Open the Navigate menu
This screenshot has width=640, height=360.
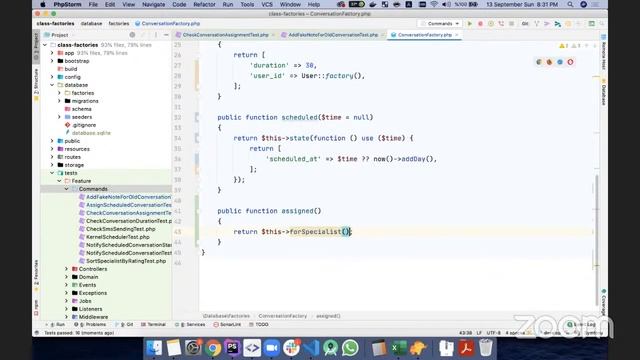[153, 4]
